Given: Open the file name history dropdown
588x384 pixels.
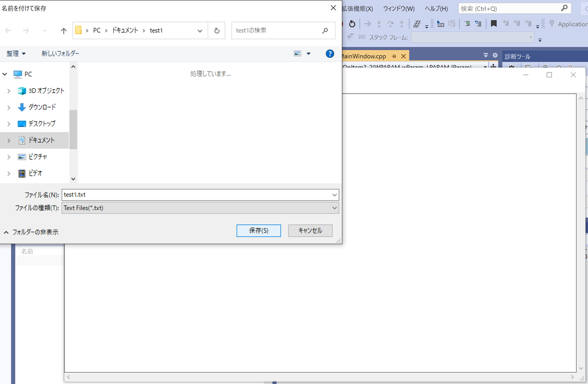Looking at the screenshot, I should 335,194.
